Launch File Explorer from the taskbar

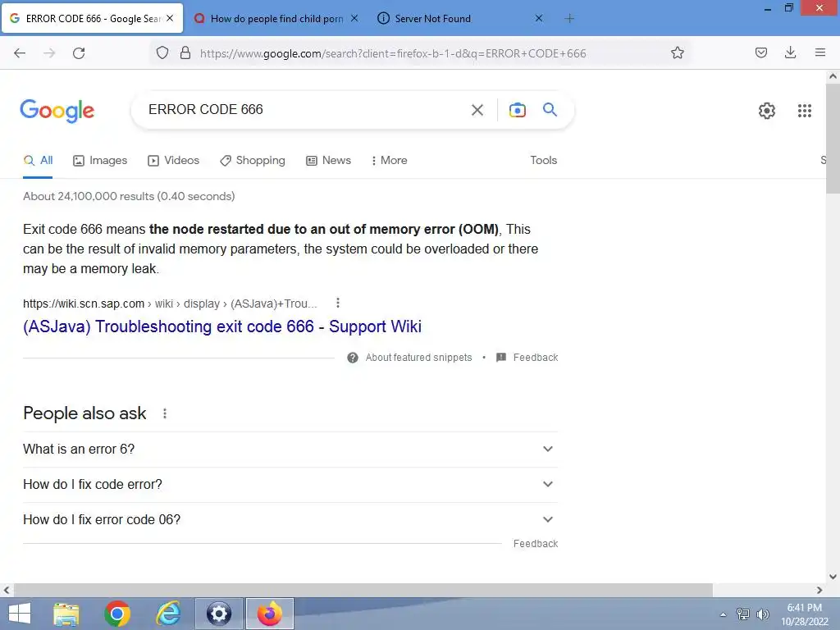66,614
